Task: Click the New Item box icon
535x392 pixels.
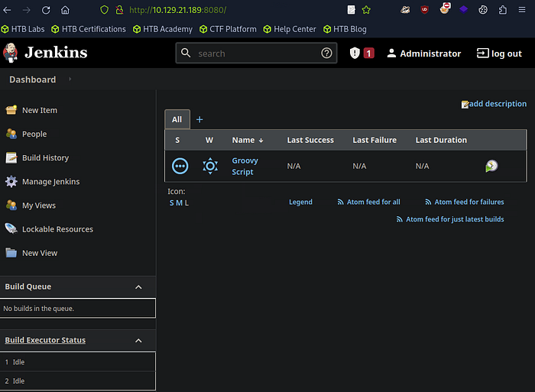Action: pos(11,110)
